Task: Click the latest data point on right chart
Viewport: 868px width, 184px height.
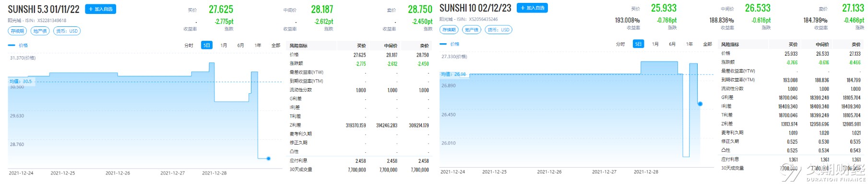Action: click(700, 104)
